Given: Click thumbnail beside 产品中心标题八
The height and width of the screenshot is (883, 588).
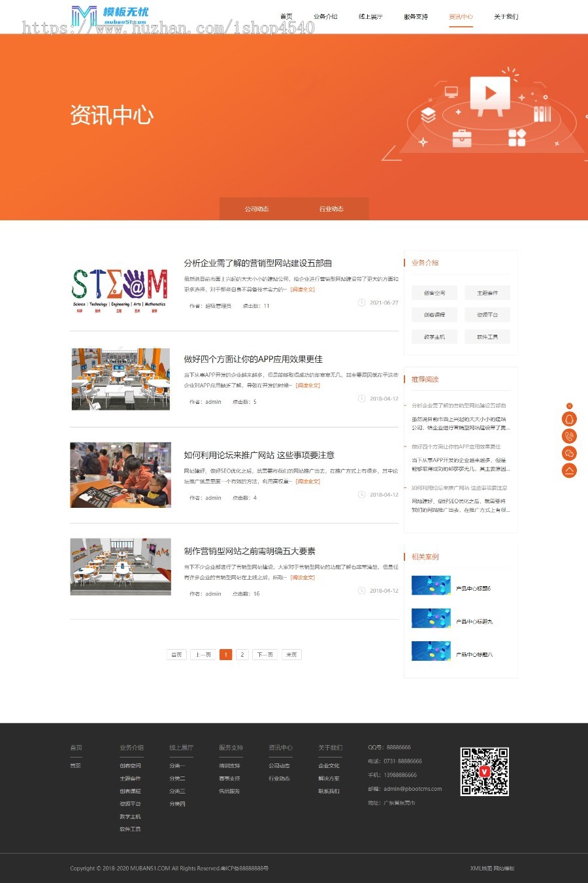Looking at the screenshot, I should click(x=431, y=651).
